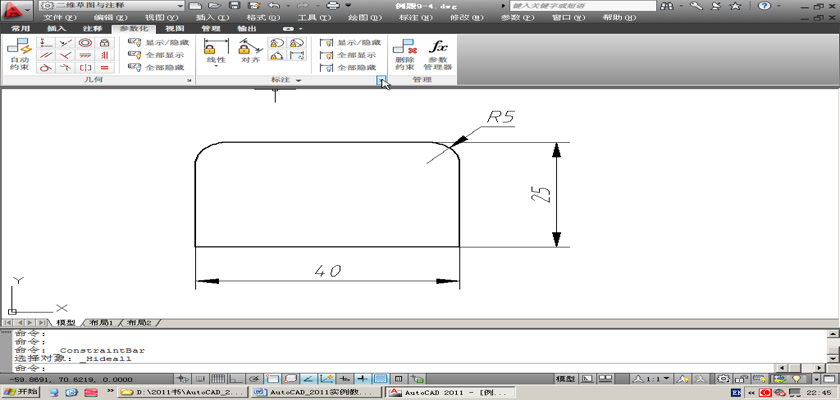840x400 pixels.
Task: Open the quick access toolbar customize arrow
Action: [x=349, y=6]
